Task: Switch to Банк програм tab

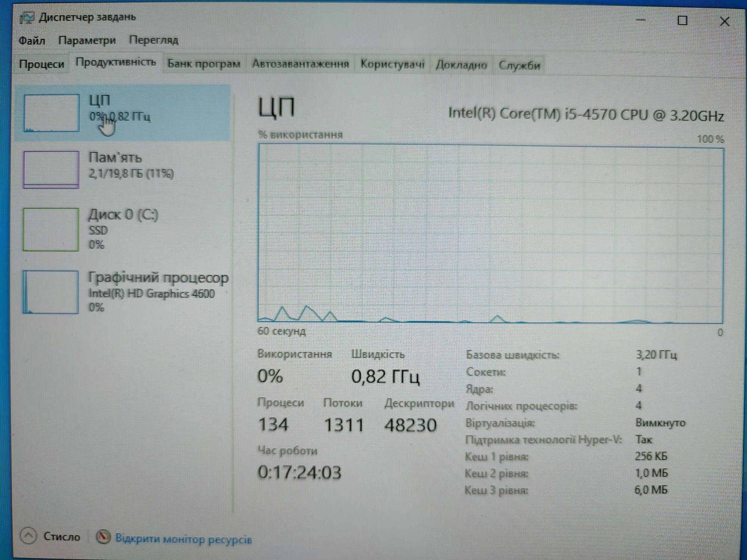Action: (204, 64)
